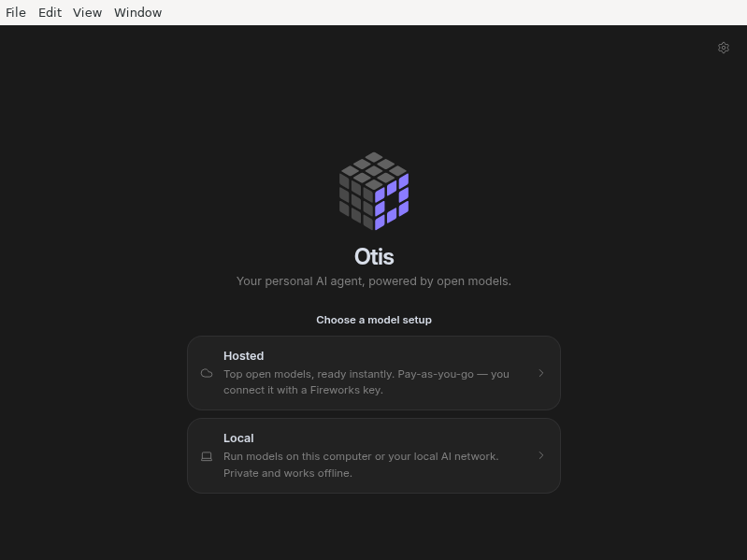Click the Otis cube logo
This screenshot has width=747, height=560.
click(x=374, y=191)
